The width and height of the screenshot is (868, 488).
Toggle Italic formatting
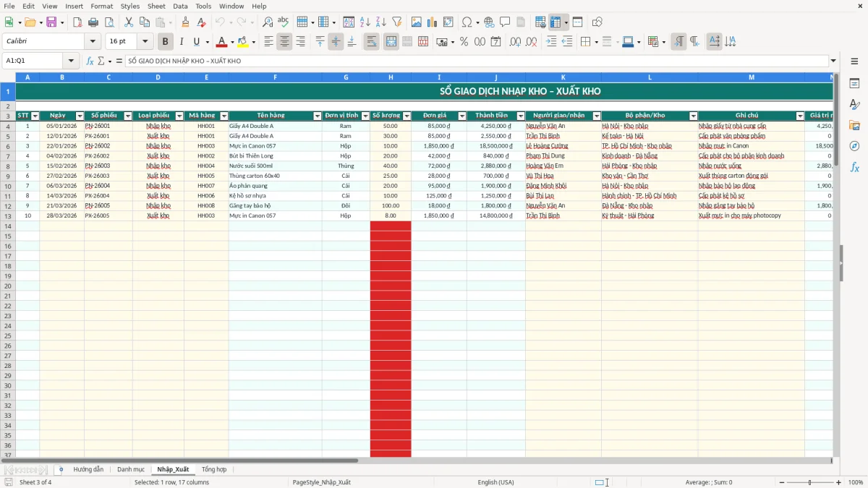pyautogui.click(x=181, y=42)
